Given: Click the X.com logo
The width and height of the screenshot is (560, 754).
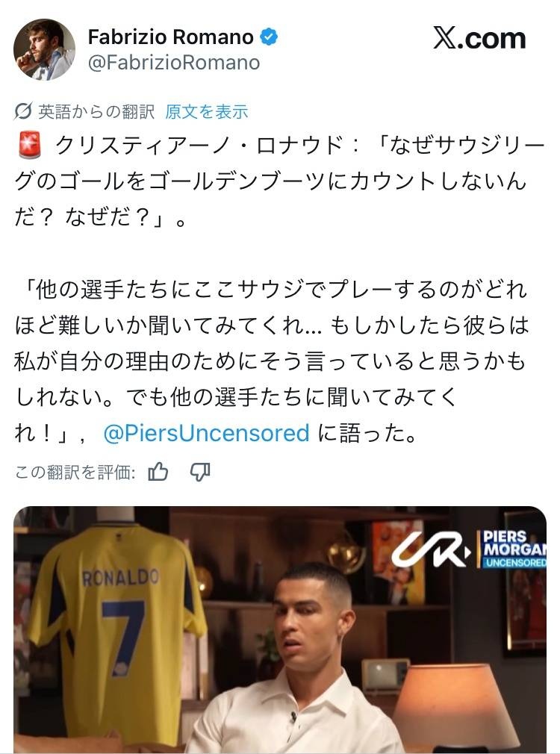Looking at the screenshot, I should (x=479, y=38).
